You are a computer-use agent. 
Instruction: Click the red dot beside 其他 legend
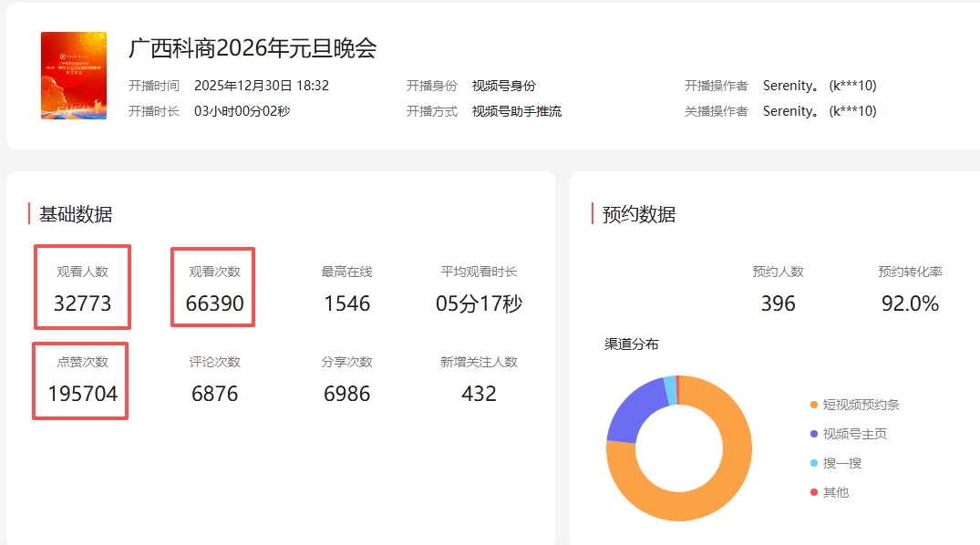[x=814, y=492]
